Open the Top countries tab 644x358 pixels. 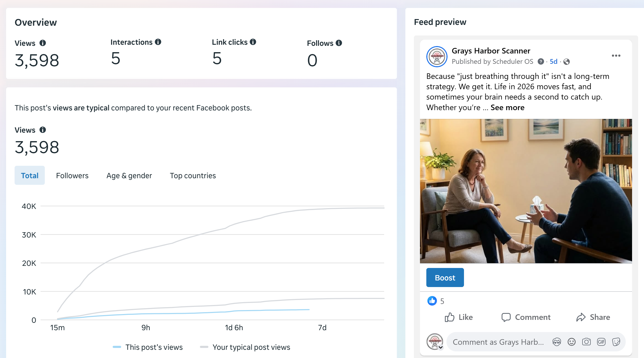coord(193,176)
